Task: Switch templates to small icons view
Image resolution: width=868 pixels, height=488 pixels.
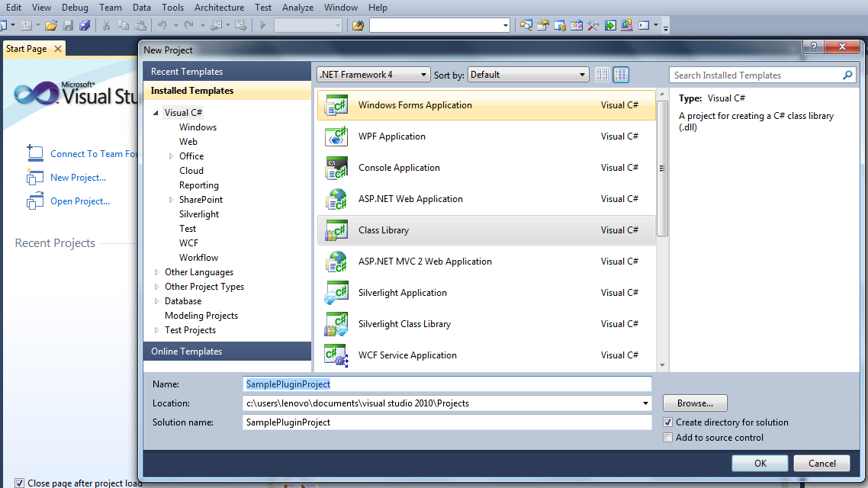Action: click(x=603, y=75)
